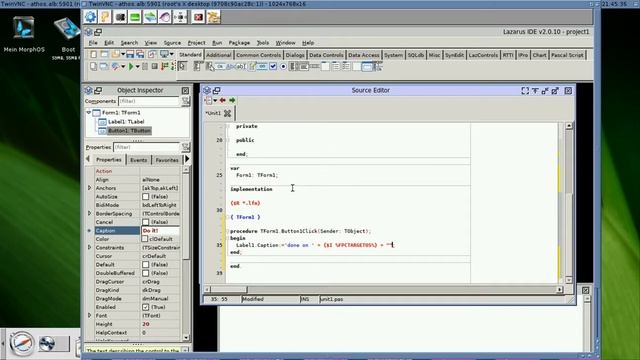The image size is (640, 360).
Task: Click the New Unit icon in Lazarus toolbar
Action: [93, 54]
